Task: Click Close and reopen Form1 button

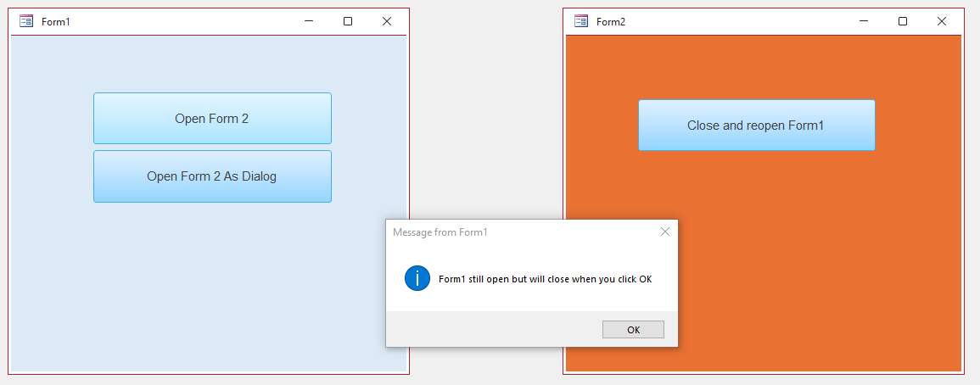Action: (756, 125)
